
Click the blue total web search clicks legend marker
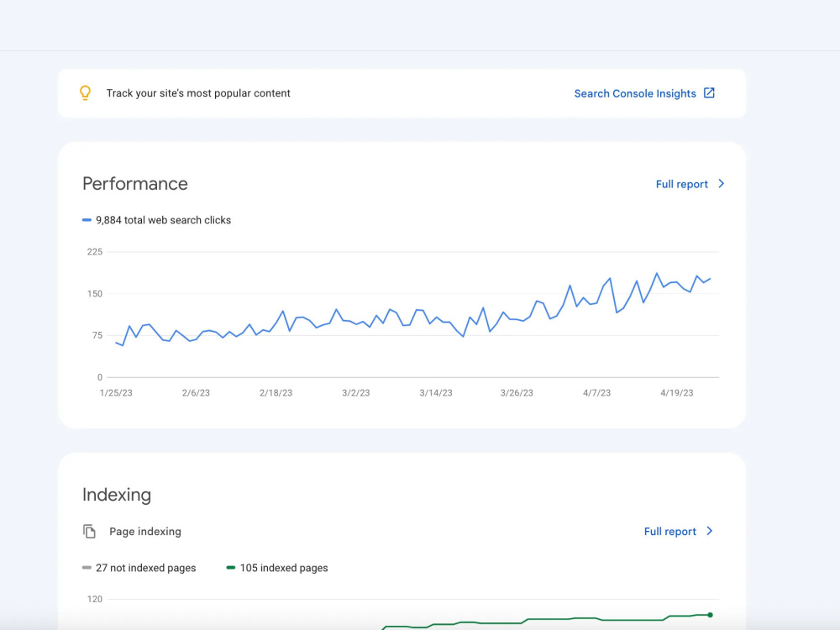(x=87, y=220)
